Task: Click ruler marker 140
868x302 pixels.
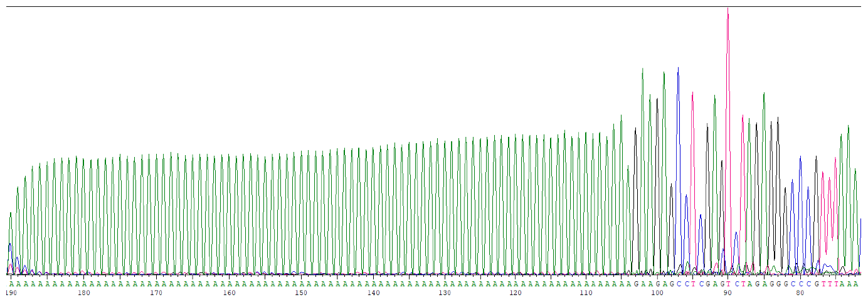Action: (x=374, y=293)
